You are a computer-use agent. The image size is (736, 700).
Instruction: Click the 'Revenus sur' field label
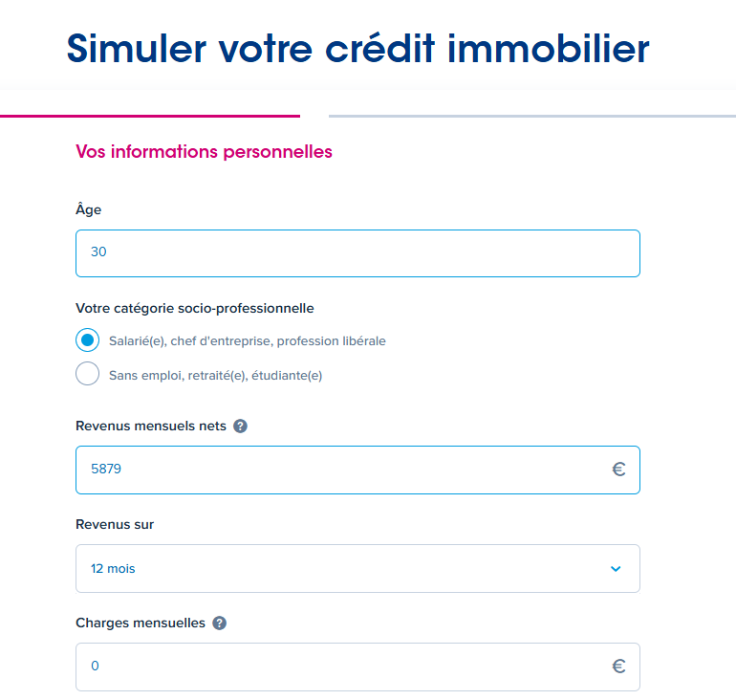pos(115,524)
